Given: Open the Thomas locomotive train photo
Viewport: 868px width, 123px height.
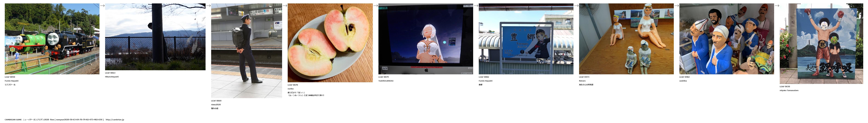Looking at the screenshot, I should pos(52,39).
